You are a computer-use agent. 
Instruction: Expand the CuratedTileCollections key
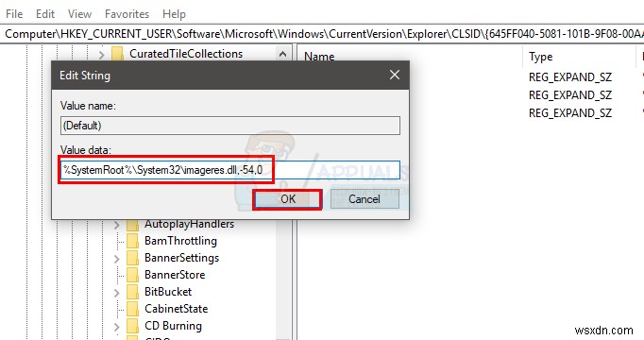click(102, 54)
